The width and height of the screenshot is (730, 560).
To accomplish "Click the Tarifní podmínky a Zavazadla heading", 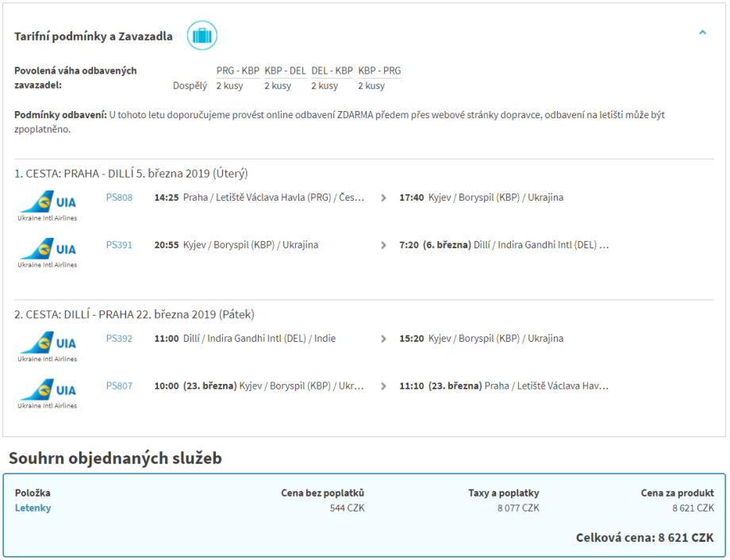I will click(94, 36).
